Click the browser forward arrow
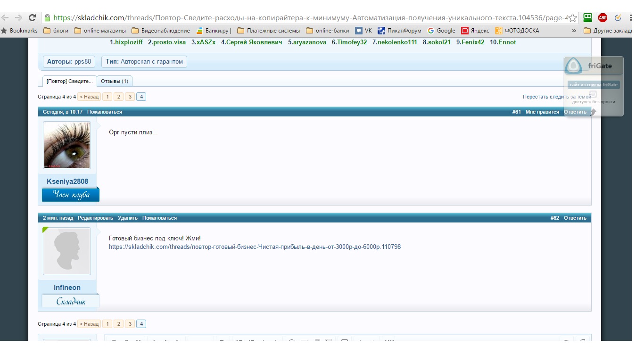Image resolution: width=644 pixels, height=362 pixels. pyautogui.click(x=18, y=18)
